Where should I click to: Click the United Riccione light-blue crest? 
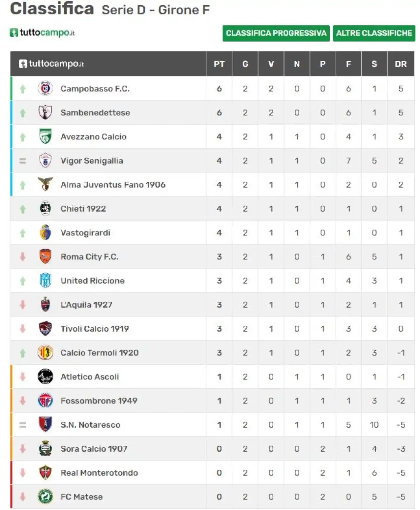point(45,280)
